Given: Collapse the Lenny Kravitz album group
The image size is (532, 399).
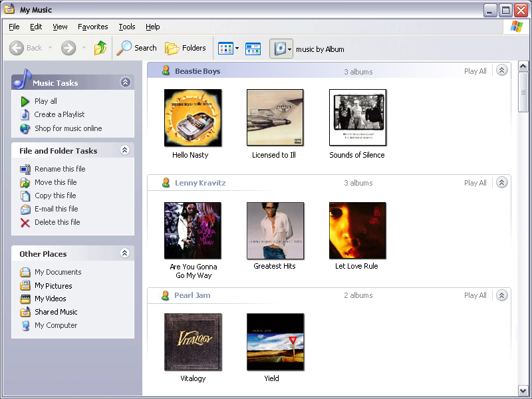Looking at the screenshot, I should coord(502,182).
